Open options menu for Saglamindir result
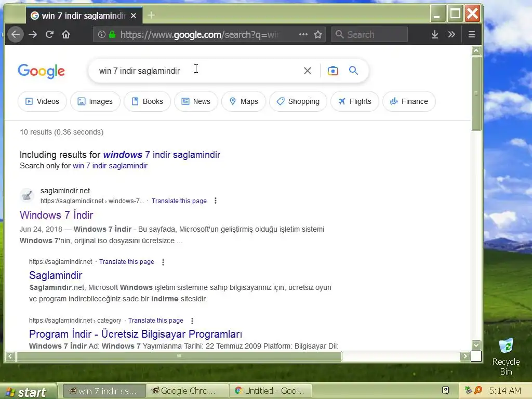The image size is (532, 399). [x=163, y=262]
